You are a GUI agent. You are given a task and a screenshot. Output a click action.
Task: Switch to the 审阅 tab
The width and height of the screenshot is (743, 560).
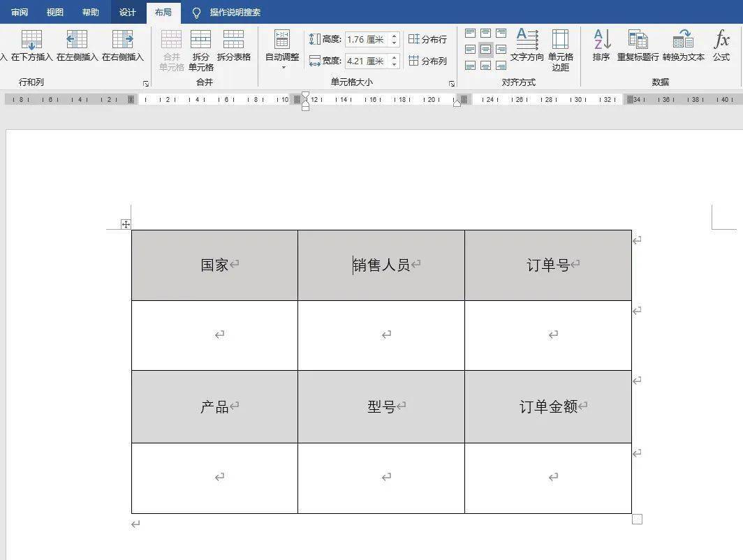pyautogui.click(x=20, y=12)
